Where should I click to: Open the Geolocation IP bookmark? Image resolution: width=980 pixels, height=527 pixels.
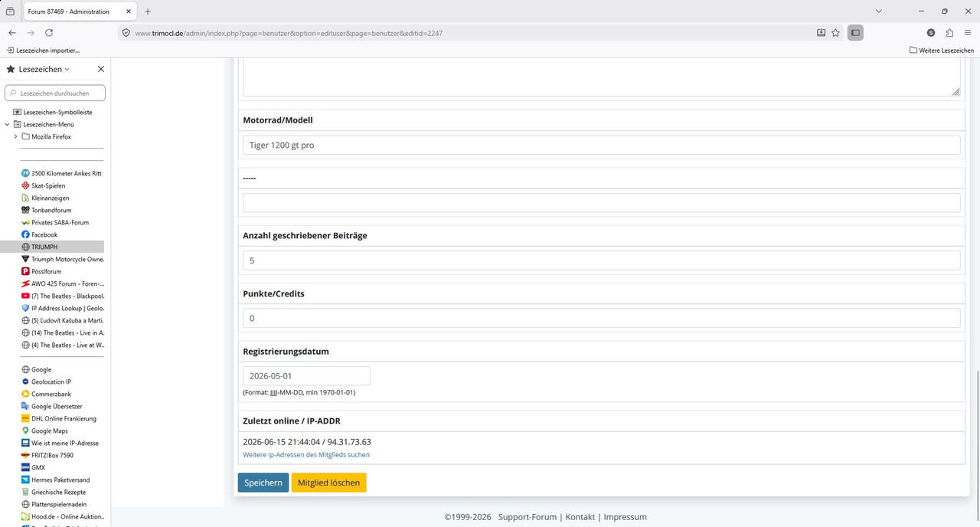(x=47, y=381)
